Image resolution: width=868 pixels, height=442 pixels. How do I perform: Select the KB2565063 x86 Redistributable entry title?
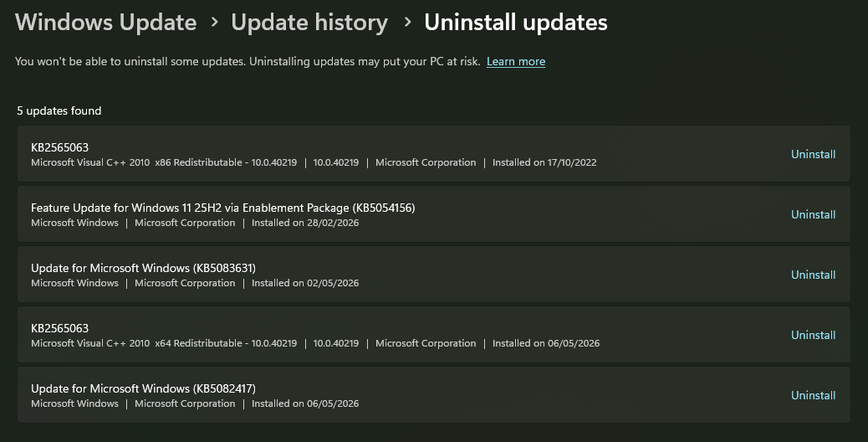59,147
